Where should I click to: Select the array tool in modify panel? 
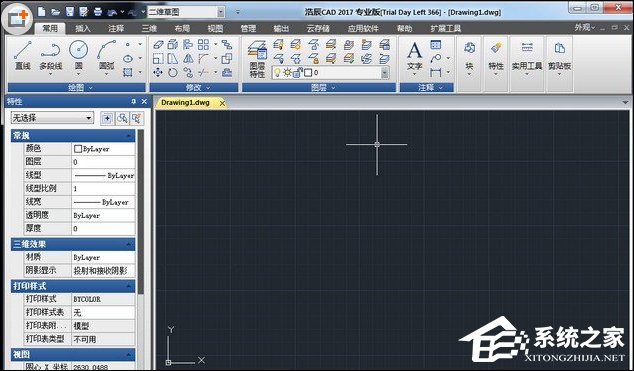[x=203, y=44]
